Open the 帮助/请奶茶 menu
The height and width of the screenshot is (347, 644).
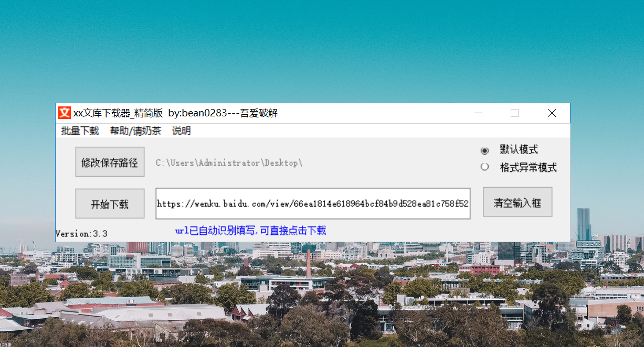coord(135,131)
